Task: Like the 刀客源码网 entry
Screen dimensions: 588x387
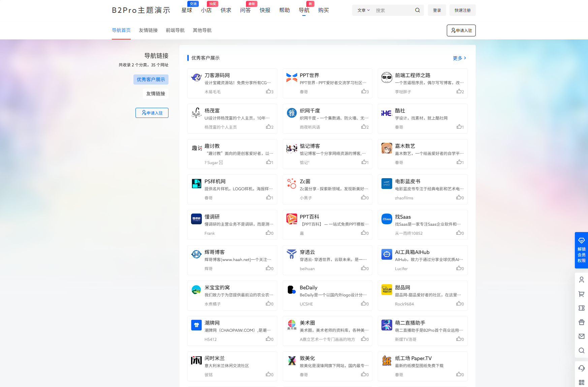Action: [x=269, y=91]
